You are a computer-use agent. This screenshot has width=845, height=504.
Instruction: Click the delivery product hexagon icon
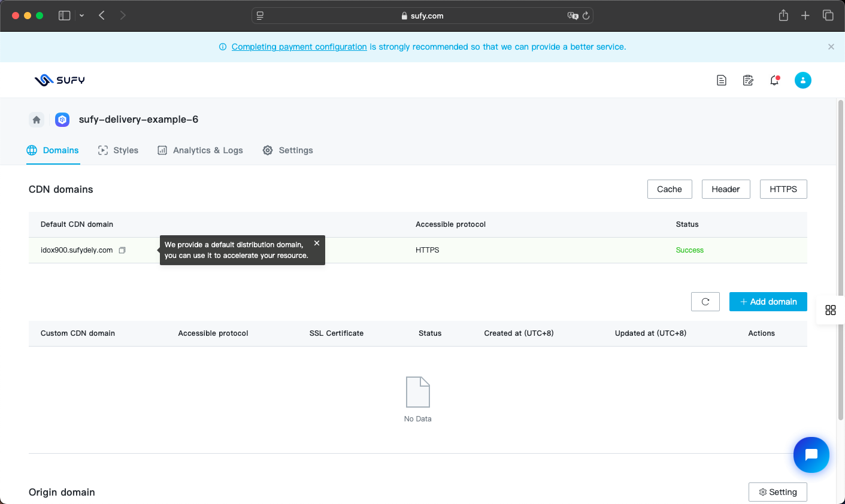pyautogui.click(x=62, y=120)
